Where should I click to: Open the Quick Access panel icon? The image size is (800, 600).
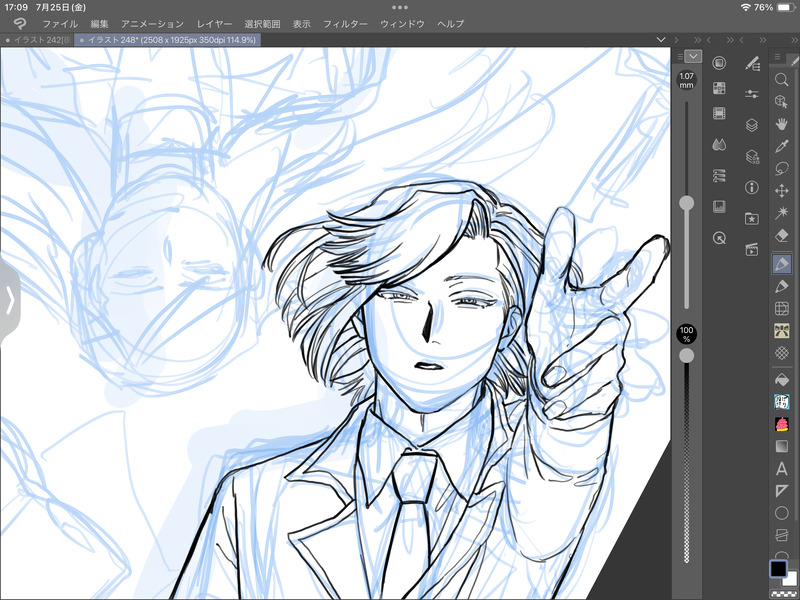point(719,63)
